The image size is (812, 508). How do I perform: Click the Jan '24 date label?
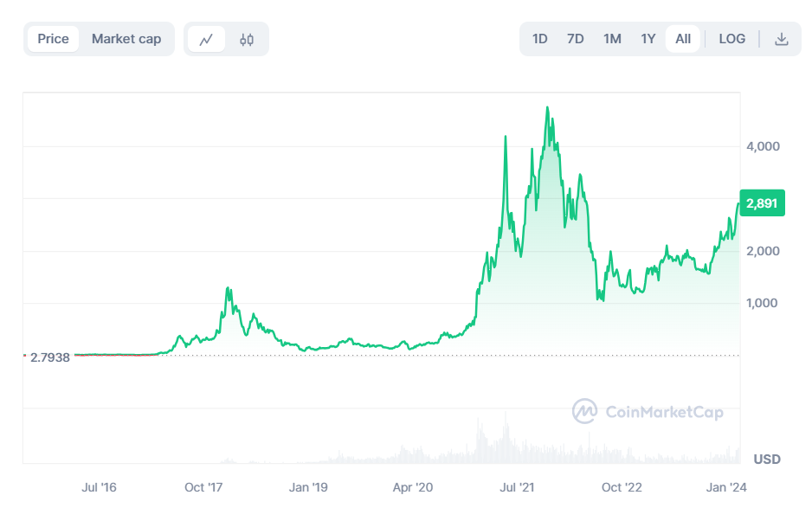[726, 487]
